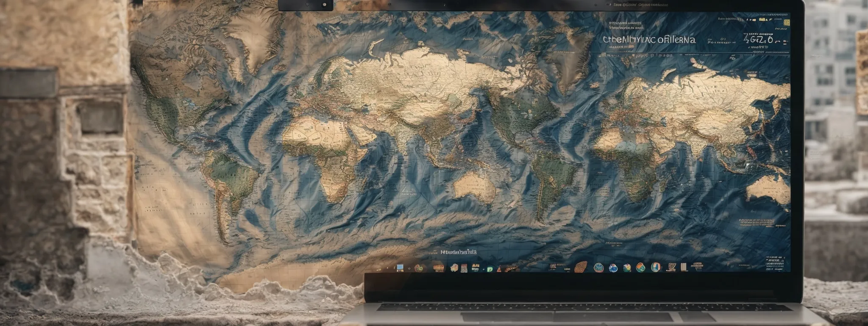
Task: Open the orange-and-green globe dock icon
Action: tap(640, 267)
